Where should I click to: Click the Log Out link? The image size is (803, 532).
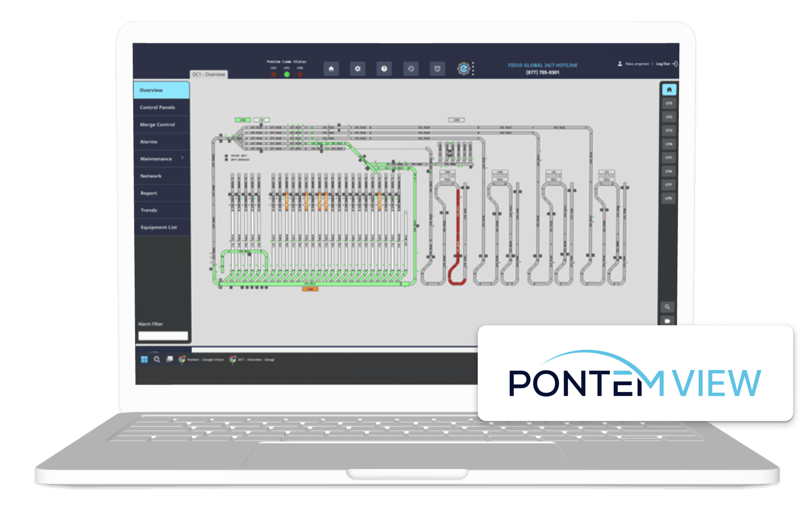coord(666,64)
